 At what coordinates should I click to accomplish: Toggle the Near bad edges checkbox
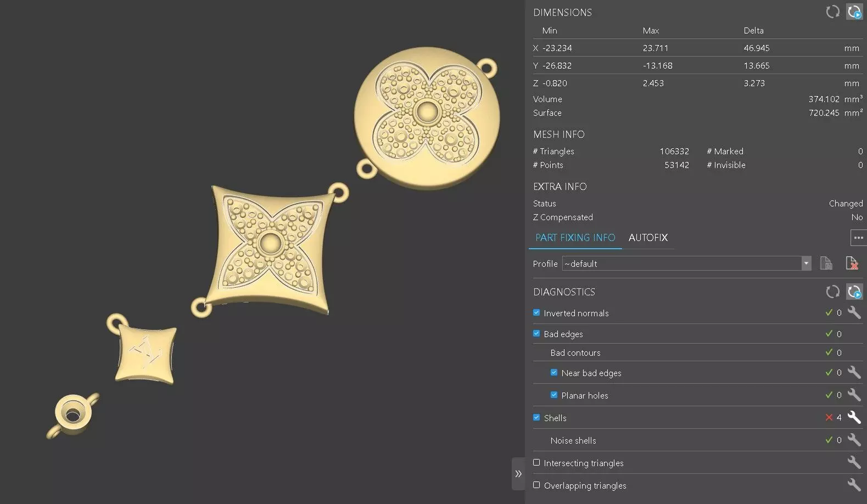[x=554, y=372]
